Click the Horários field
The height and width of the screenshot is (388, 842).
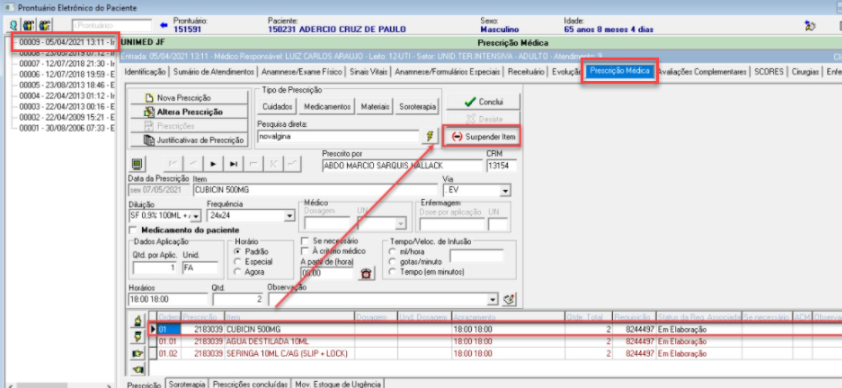click(168, 299)
